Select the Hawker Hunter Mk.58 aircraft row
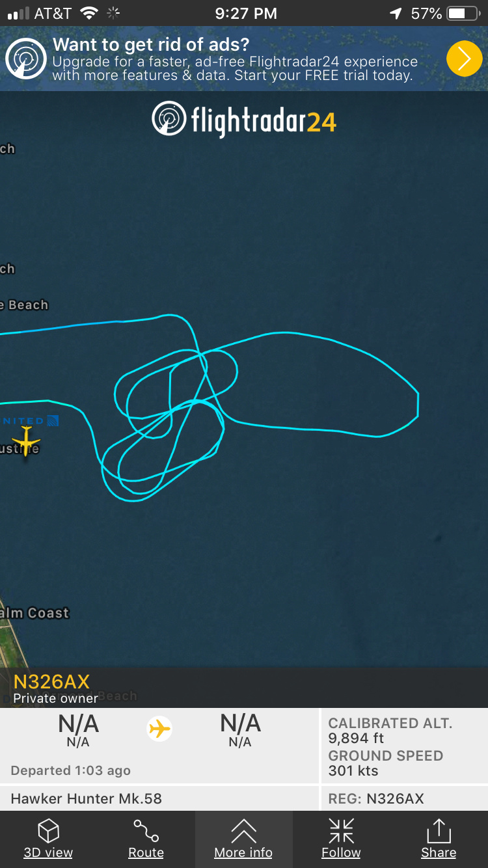Image resolution: width=488 pixels, height=868 pixels. [x=159, y=798]
